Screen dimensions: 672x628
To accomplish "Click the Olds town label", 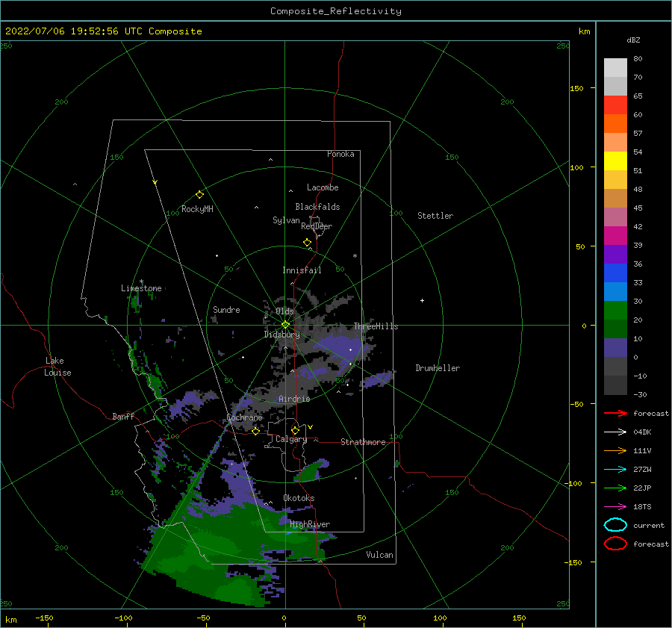I will click(x=284, y=311).
